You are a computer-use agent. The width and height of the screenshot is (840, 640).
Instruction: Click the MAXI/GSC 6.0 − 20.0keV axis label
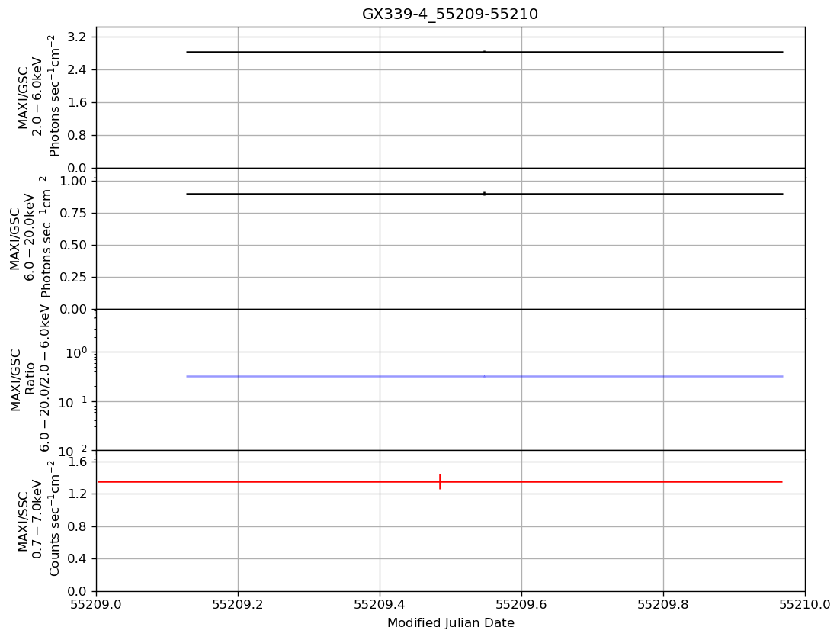point(30,237)
